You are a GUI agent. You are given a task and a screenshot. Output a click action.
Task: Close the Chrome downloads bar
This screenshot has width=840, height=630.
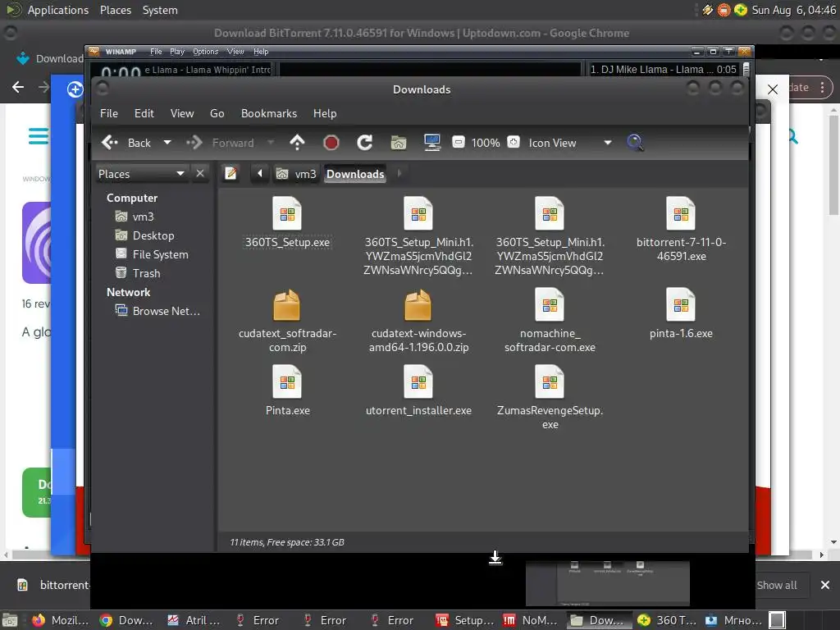[825, 585]
